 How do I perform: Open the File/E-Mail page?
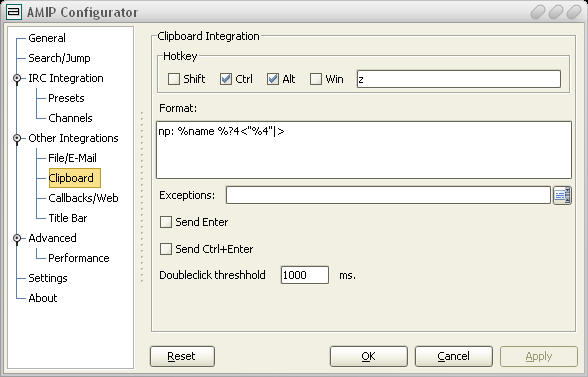[72, 158]
